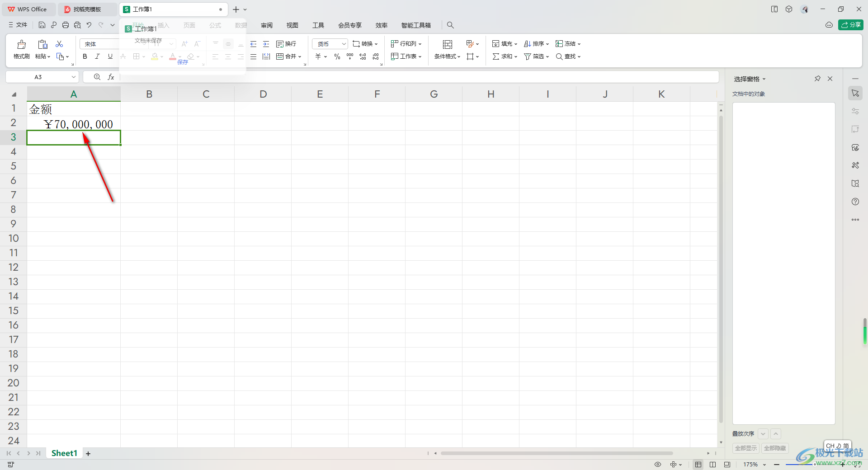868x470 pixels.
Task: Click the Wrap Text (换行) button
Action: [286, 44]
